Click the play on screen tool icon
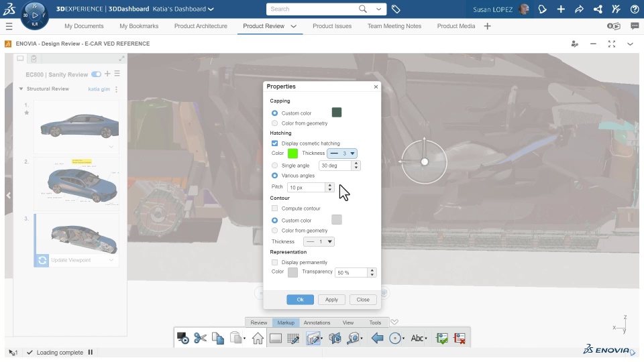 pos(182,338)
